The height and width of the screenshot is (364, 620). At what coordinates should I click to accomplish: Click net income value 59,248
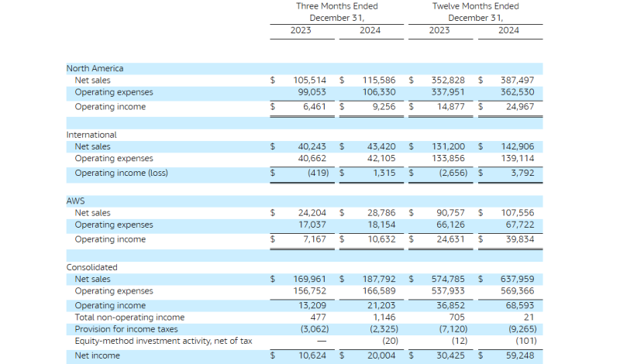click(519, 355)
